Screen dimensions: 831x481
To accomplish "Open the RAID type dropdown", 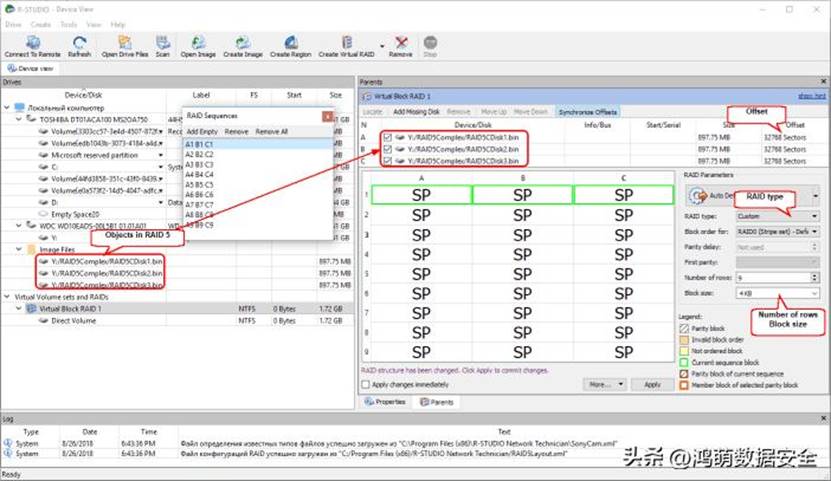I will [777, 216].
